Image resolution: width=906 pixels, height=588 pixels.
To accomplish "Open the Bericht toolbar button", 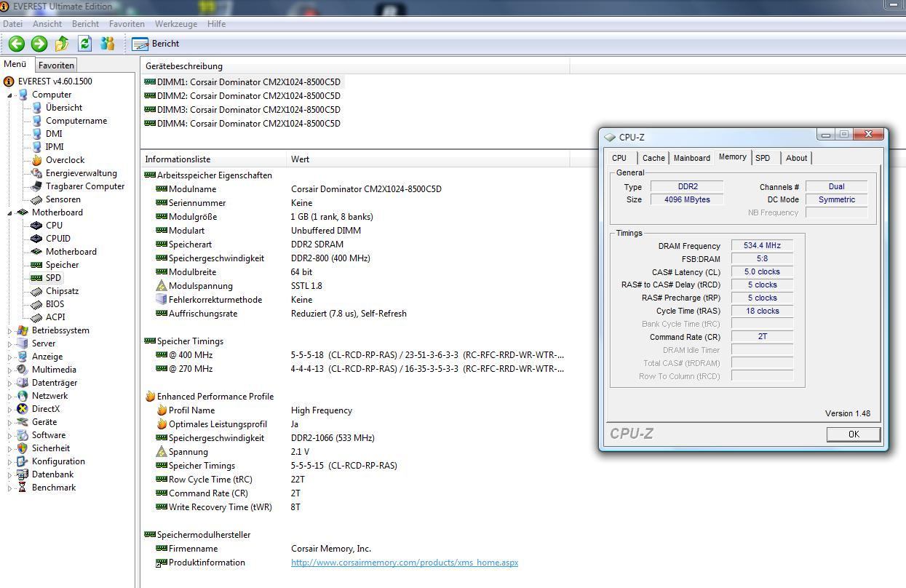I will [157, 44].
